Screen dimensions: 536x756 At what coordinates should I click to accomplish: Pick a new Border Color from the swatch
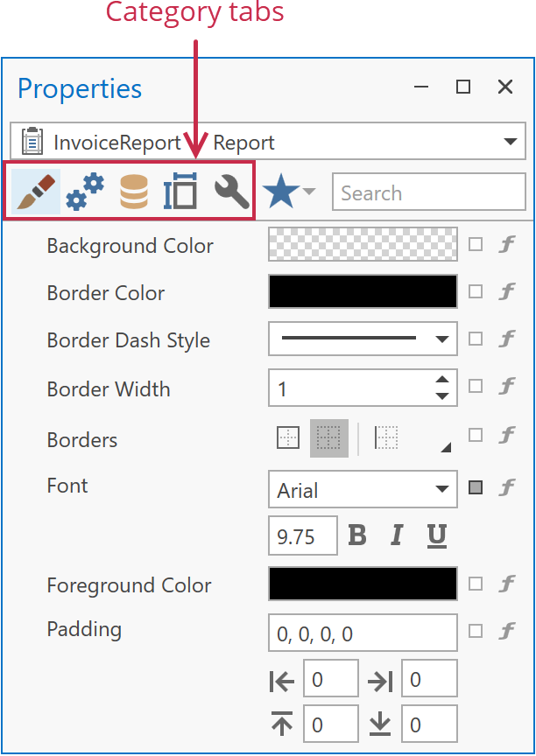coord(363,291)
